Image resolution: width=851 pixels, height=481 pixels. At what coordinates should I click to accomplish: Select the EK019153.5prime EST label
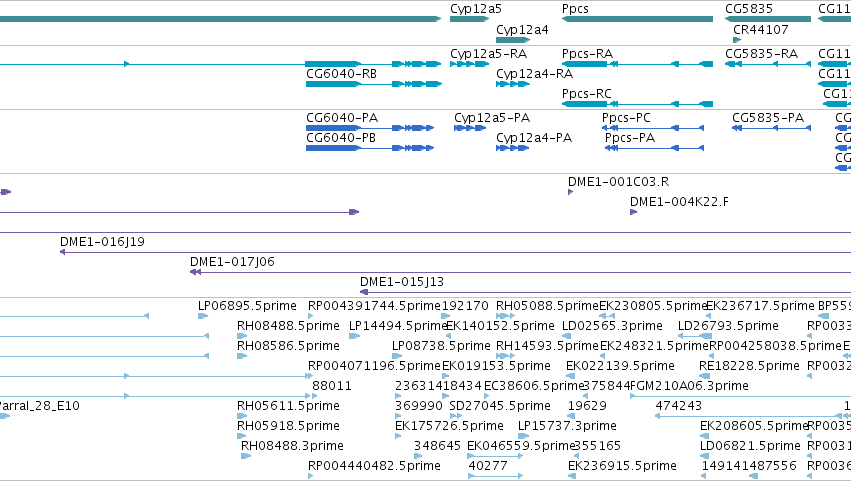coord(496,366)
